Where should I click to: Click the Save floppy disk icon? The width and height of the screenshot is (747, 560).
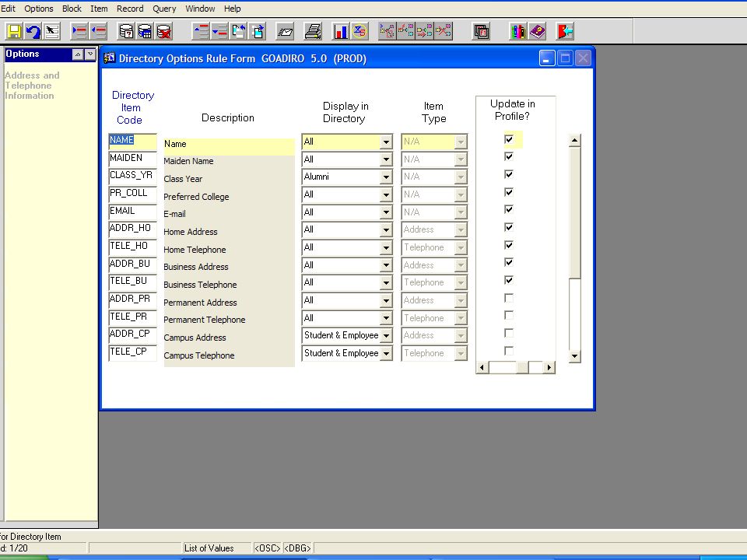[x=14, y=32]
